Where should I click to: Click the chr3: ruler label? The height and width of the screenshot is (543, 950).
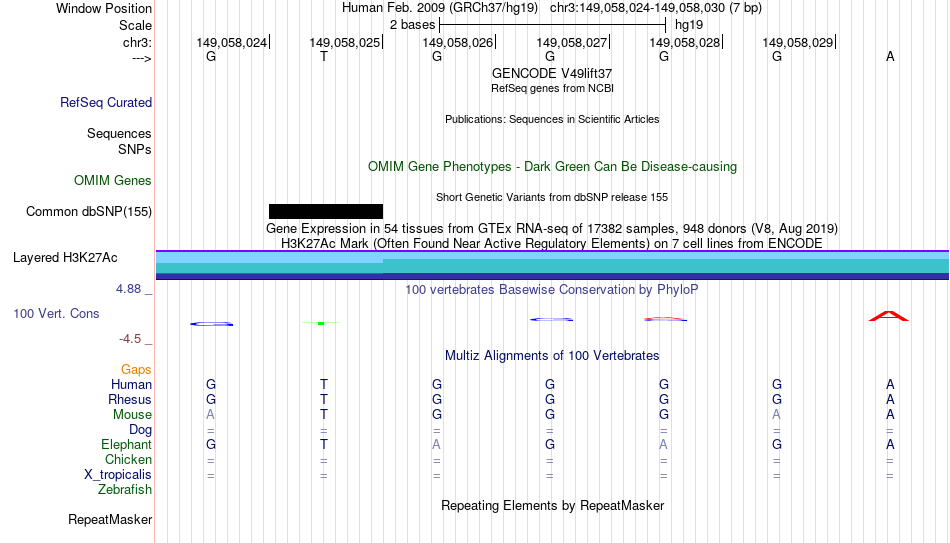pos(138,42)
